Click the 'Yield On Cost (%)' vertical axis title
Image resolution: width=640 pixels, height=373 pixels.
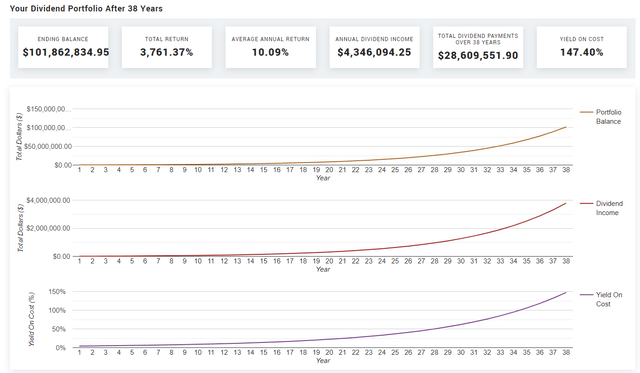coord(32,320)
